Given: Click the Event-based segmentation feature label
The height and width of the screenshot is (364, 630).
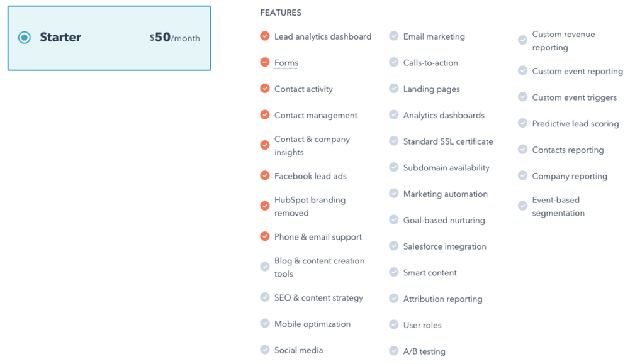Looking at the screenshot, I should point(558,206).
